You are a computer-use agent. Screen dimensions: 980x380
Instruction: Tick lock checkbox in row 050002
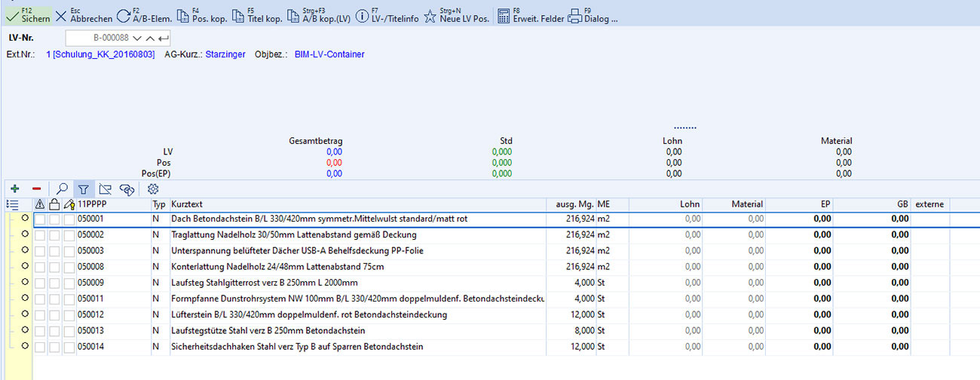(x=54, y=235)
